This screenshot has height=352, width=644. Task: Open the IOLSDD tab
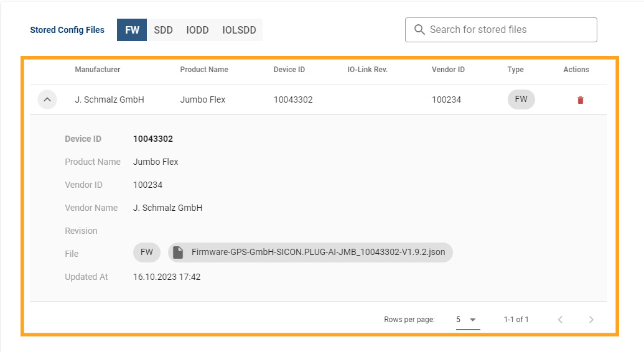tap(239, 30)
